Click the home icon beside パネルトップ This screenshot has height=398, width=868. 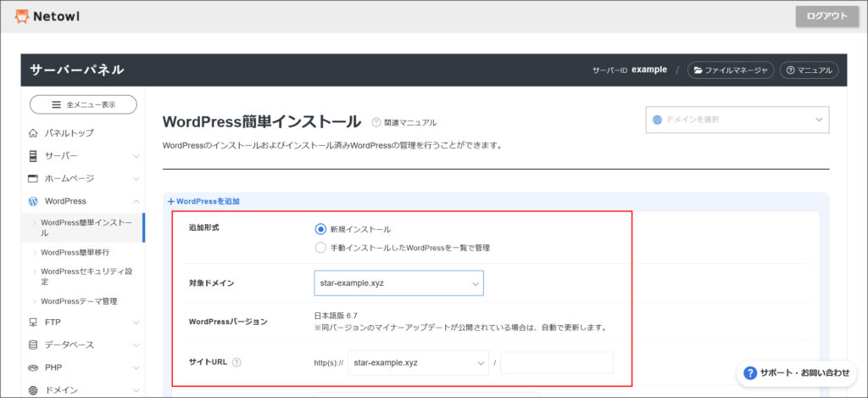pyautogui.click(x=33, y=133)
